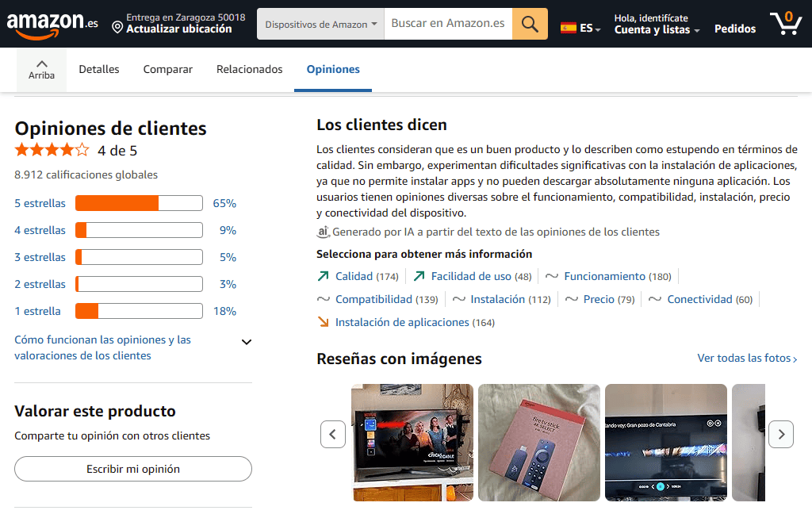812x518 pixels.
Task: Filter by 5 estrellas link
Action: point(40,203)
